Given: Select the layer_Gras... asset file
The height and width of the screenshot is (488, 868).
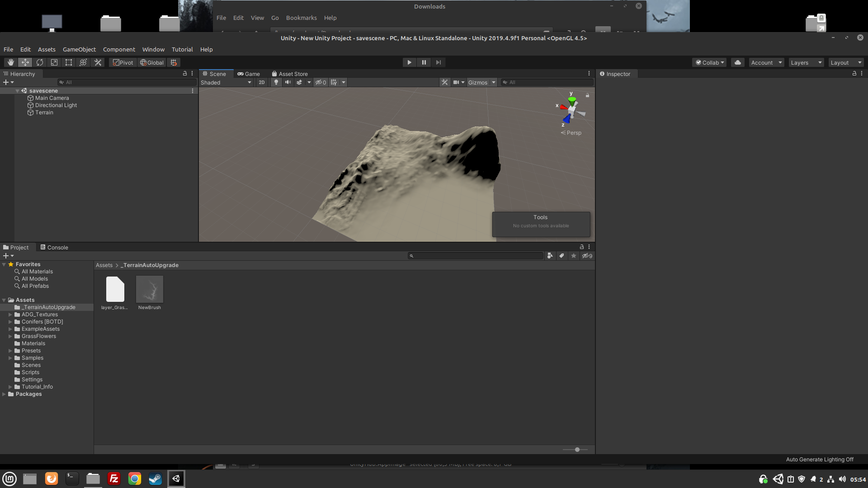Looking at the screenshot, I should point(115,289).
